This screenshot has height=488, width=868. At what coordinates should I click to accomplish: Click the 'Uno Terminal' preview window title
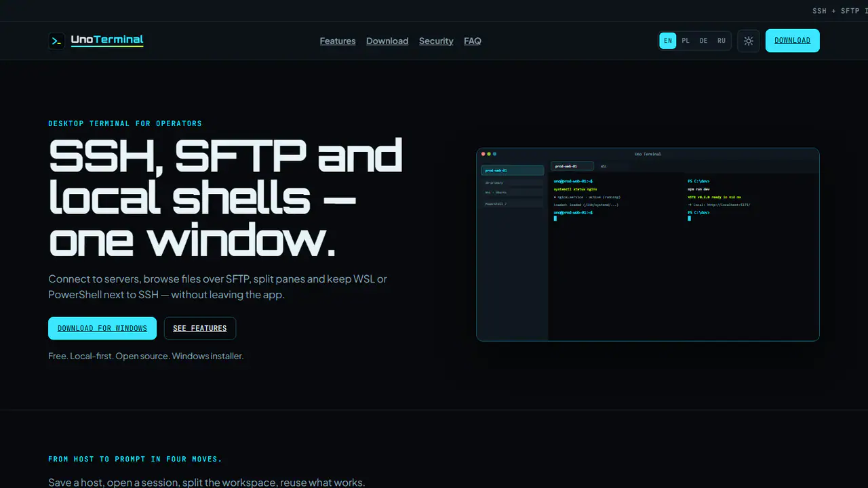click(x=648, y=154)
